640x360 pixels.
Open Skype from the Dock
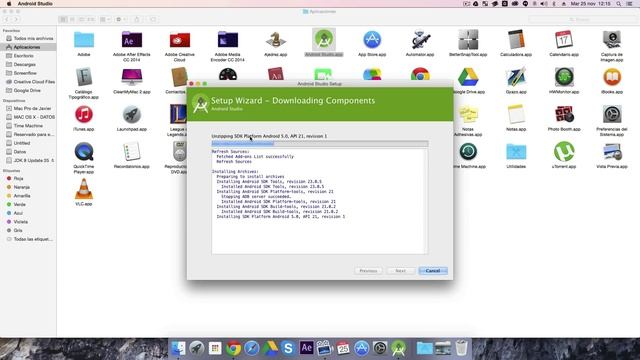(x=288, y=348)
